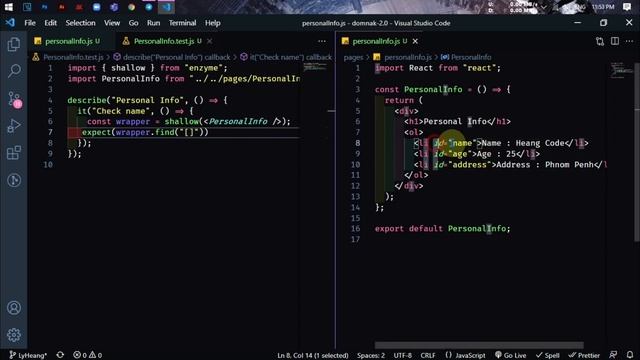640x360 pixels.
Task: Split the right editor with split icon
Action: click(x=615, y=41)
